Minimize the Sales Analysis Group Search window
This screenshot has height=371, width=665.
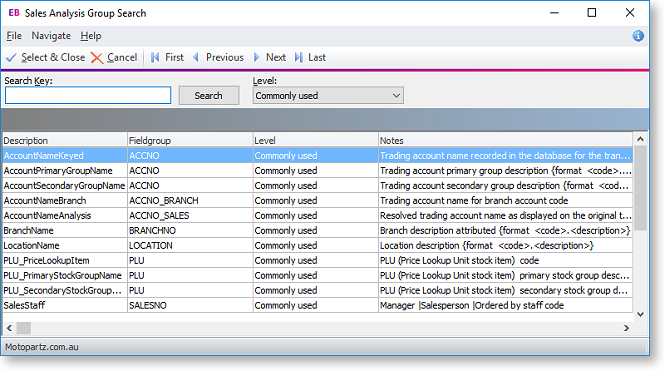(x=554, y=13)
